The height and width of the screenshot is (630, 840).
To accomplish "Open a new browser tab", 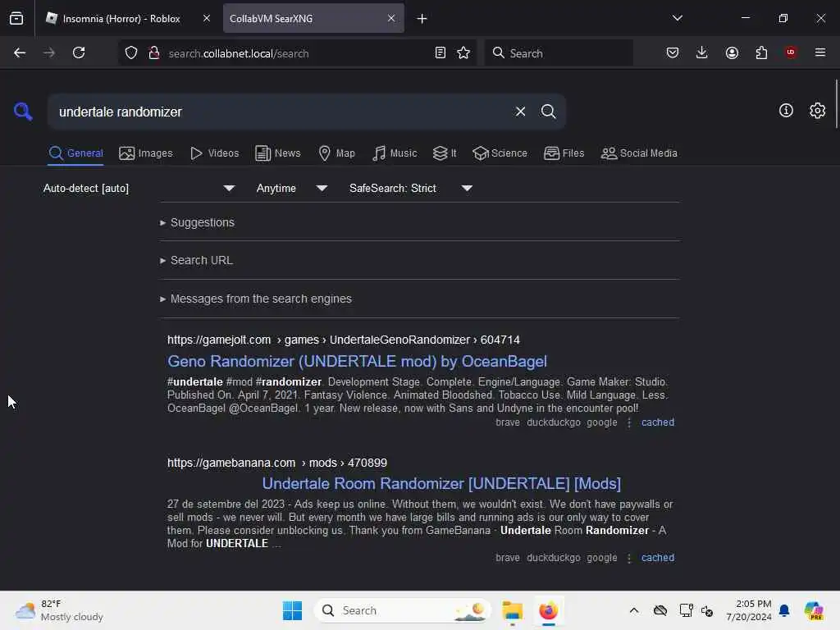I will [x=422, y=19].
